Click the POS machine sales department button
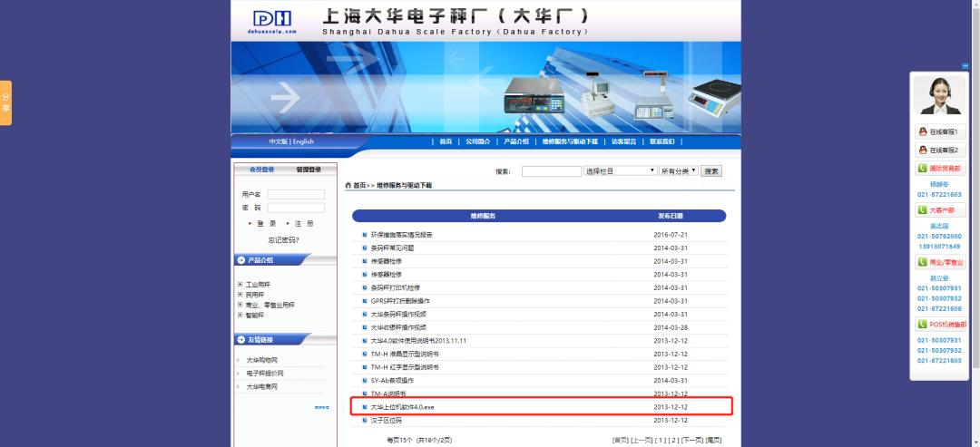 point(939,324)
